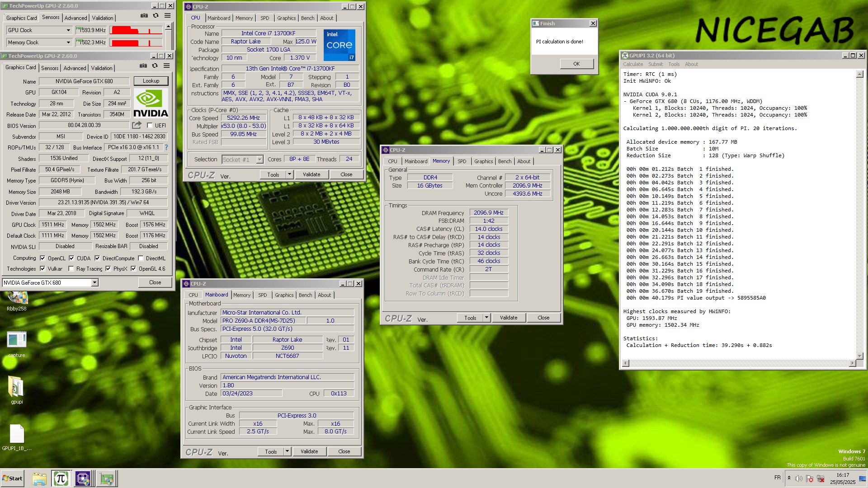Open Graphics tab in CPU-Z Mainboard window
The image size is (868, 488).
point(284,295)
